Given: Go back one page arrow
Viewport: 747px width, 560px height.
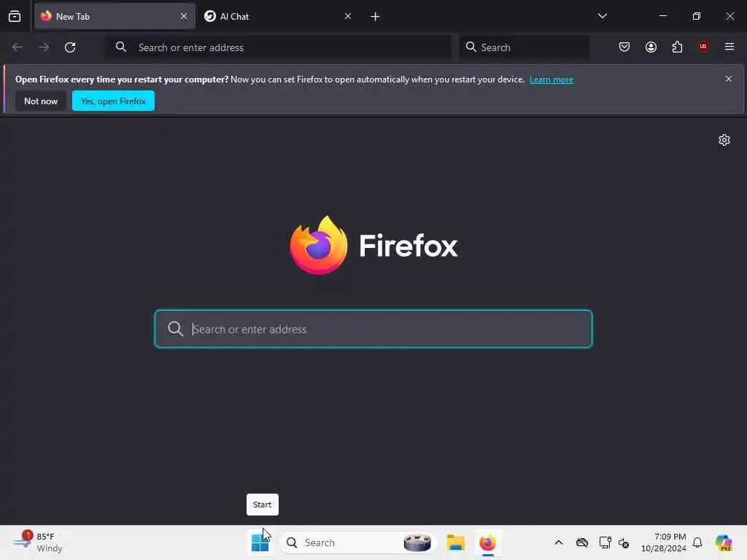Looking at the screenshot, I should [x=18, y=47].
